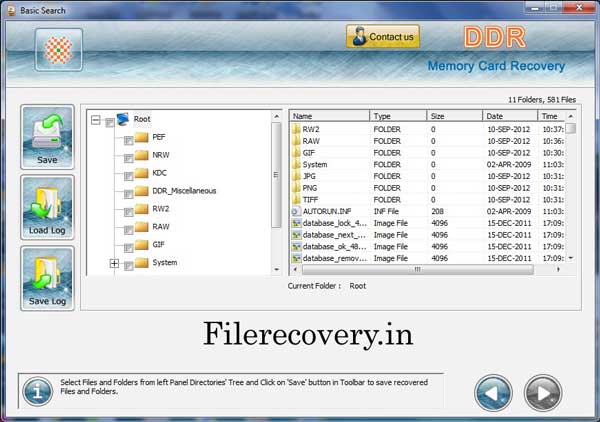The height and width of the screenshot is (422, 600).
Task: Collapse the Root tree node
Action: tap(96, 121)
